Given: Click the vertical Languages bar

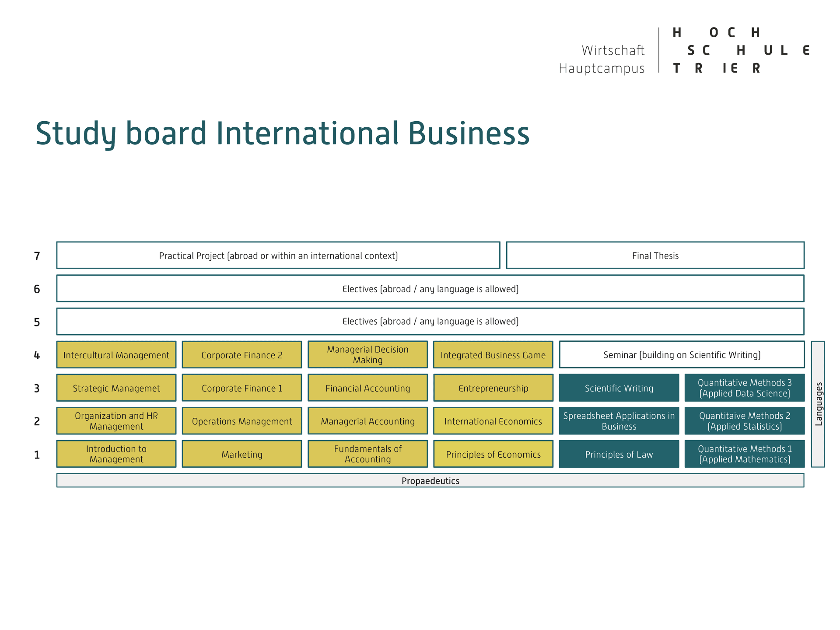Looking at the screenshot, I should coord(818,404).
